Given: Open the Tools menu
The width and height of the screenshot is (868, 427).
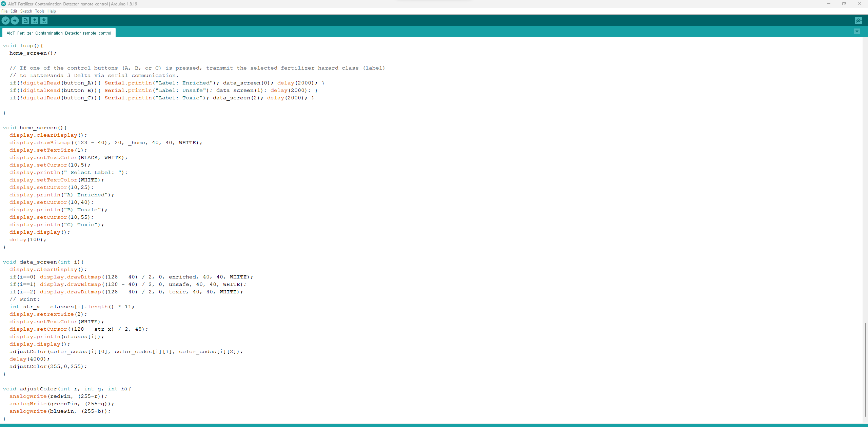Looking at the screenshot, I should [39, 11].
